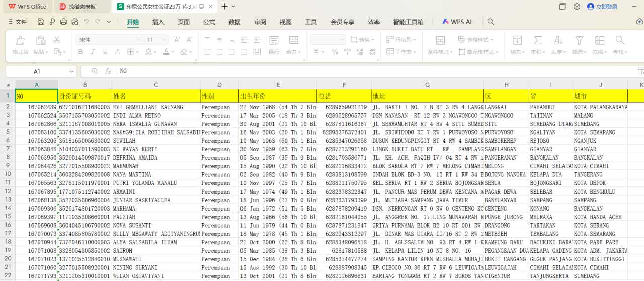
Task: Increase font size with A+ icon
Action: point(177,39)
